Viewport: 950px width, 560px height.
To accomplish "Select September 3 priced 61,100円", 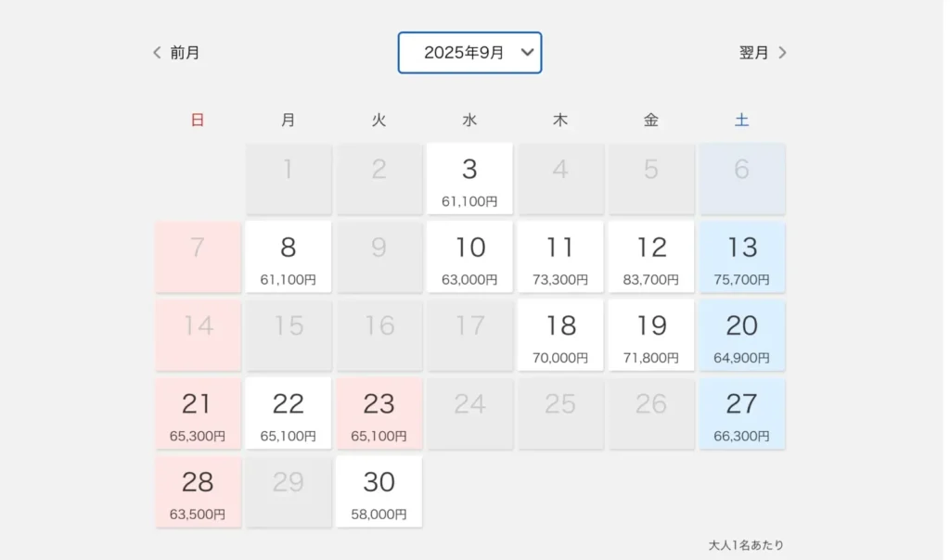I will click(x=469, y=179).
